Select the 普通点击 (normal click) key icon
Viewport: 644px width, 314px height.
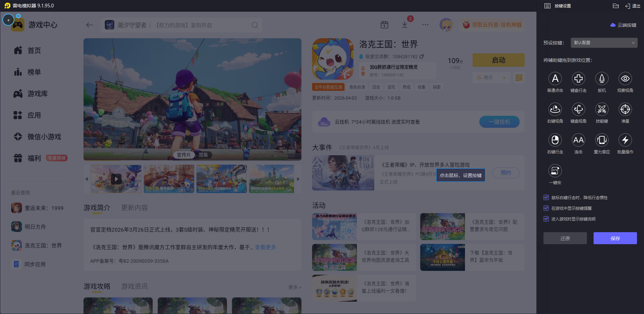pyautogui.click(x=555, y=79)
